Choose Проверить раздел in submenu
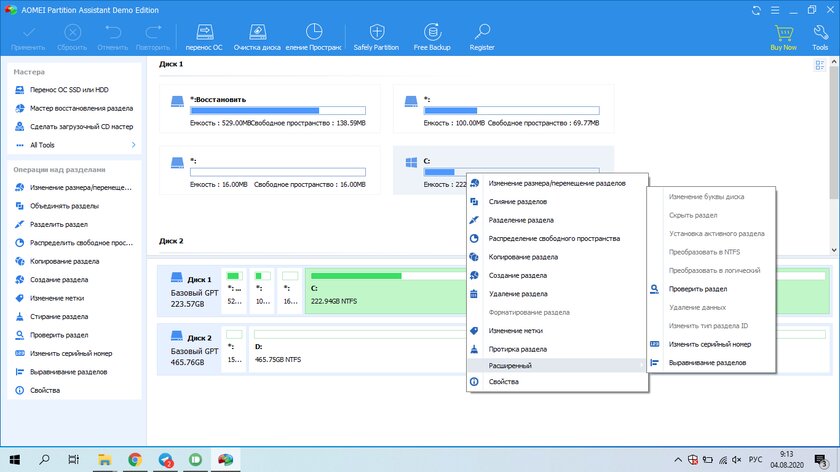Screen dimensions: 840x472 click(711, 289)
